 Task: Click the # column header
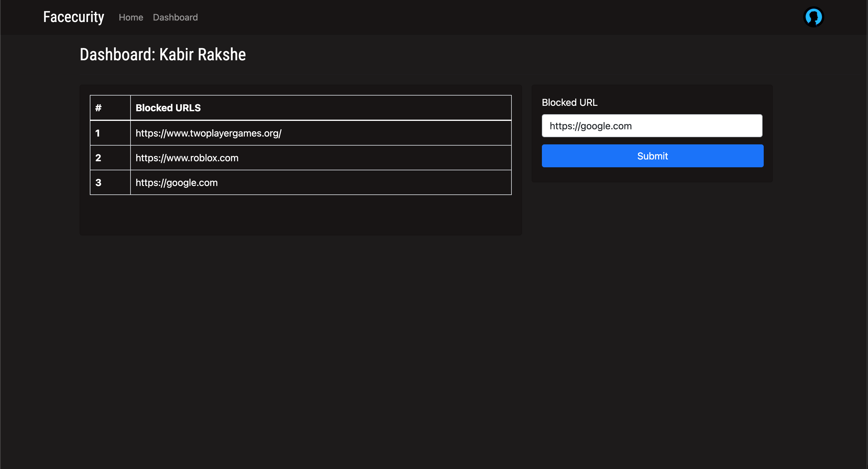(98, 108)
